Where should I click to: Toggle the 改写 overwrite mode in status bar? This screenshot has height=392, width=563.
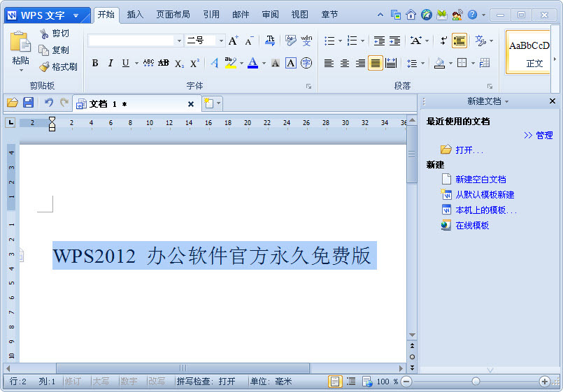click(156, 382)
